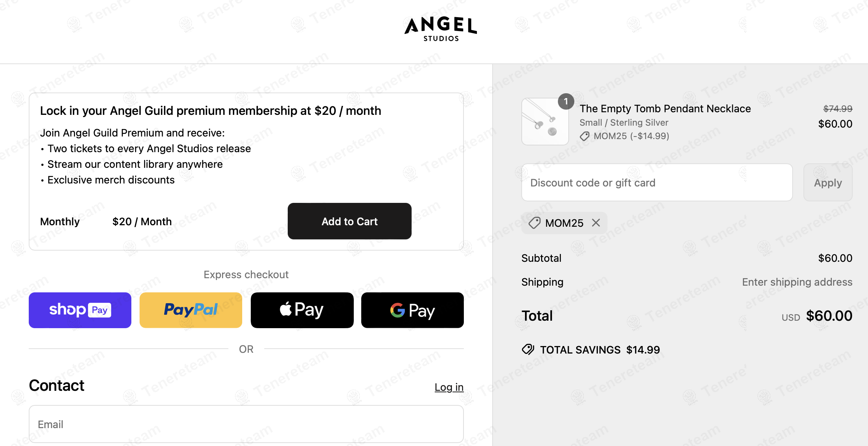Click into the Email contact field
Viewport: 868px width, 446px height.
(x=246, y=424)
